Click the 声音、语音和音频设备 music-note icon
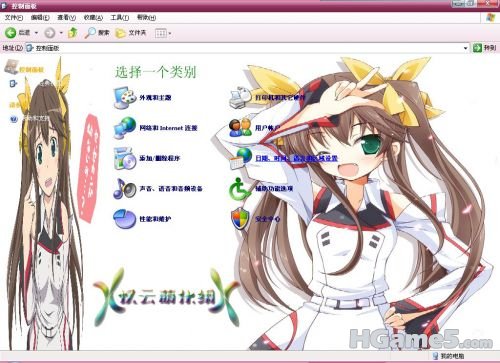This screenshot has height=363, width=500. [x=125, y=188]
